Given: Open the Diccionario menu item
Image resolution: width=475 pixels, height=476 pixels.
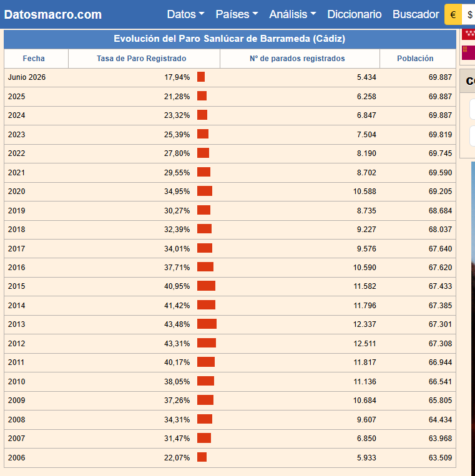Looking at the screenshot, I should pos(354,14).
